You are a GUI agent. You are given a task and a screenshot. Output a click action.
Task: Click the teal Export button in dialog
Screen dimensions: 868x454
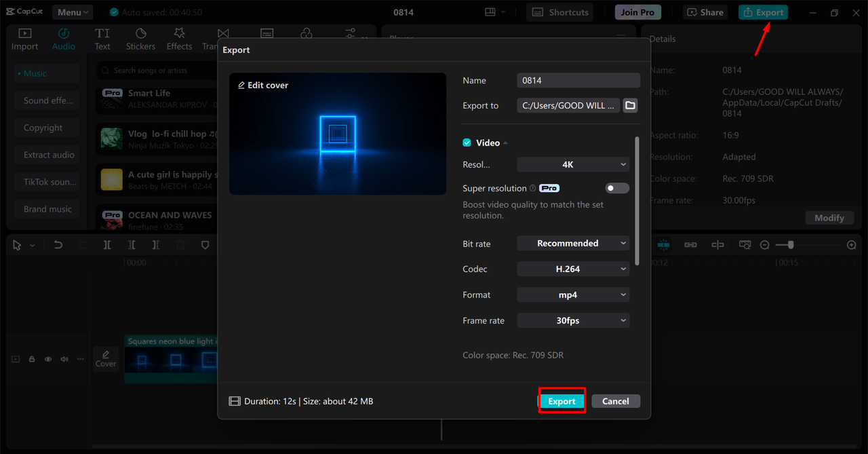point(561,401)
